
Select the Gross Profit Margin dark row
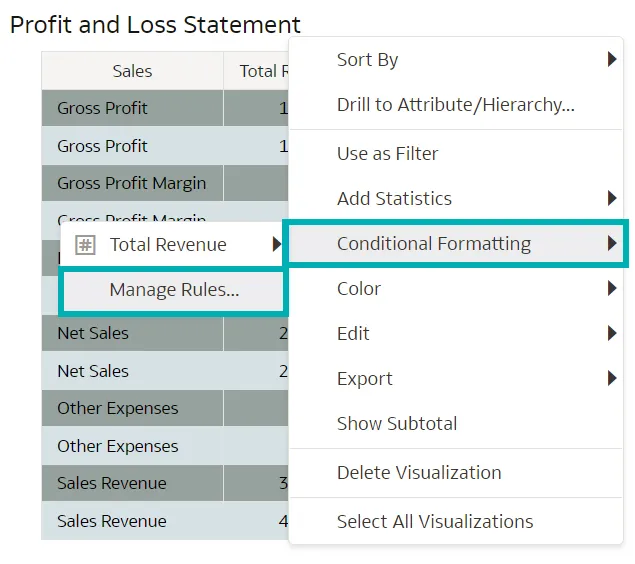[131, 183]
